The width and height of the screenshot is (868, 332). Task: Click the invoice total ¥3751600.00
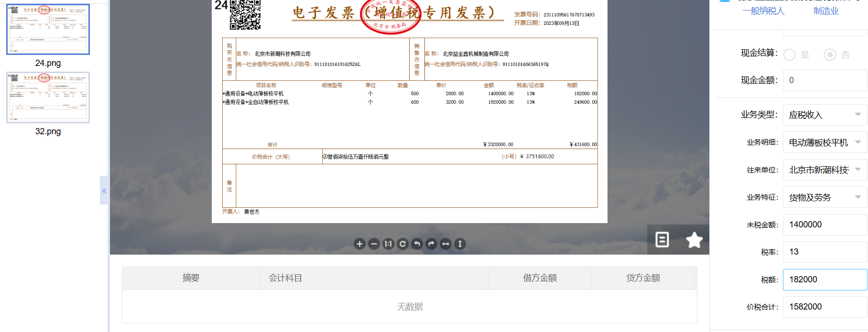pyautogui.click(x=537, y=157)
